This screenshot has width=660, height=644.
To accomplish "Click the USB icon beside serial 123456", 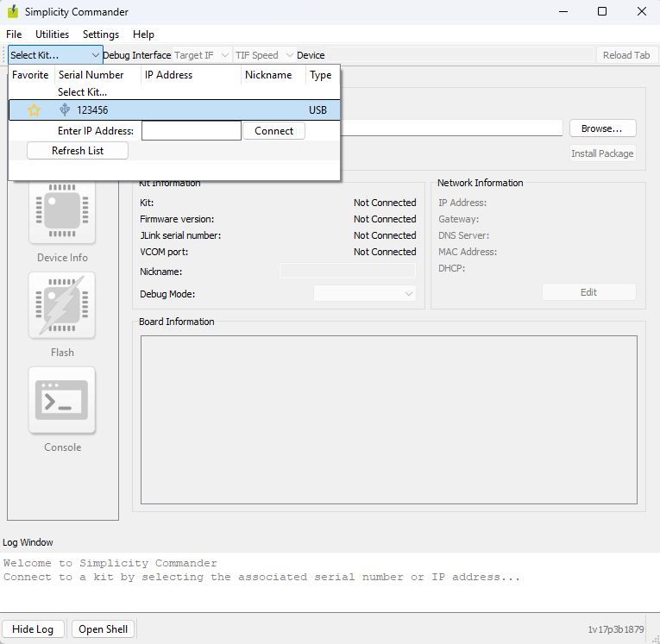I will (x=65, y=109).
